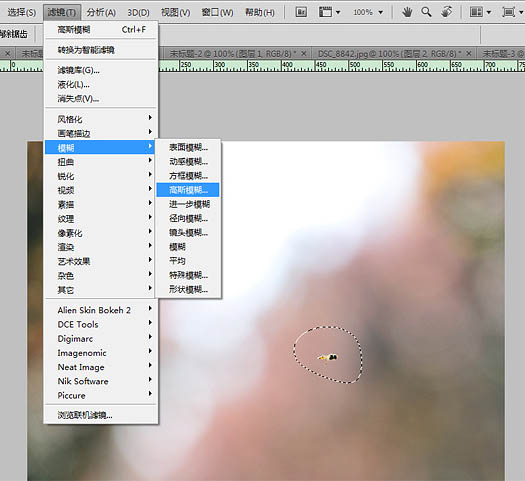The height and width of the screenshot is (481, 525).
Task: Select the Hand tool icon
Action: (x=407, y=12)
